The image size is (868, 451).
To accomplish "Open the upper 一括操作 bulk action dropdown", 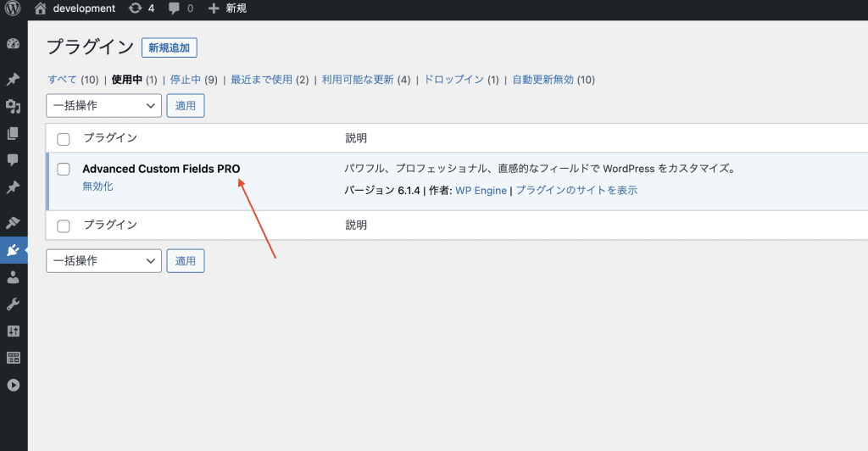I will coord(103,106).
